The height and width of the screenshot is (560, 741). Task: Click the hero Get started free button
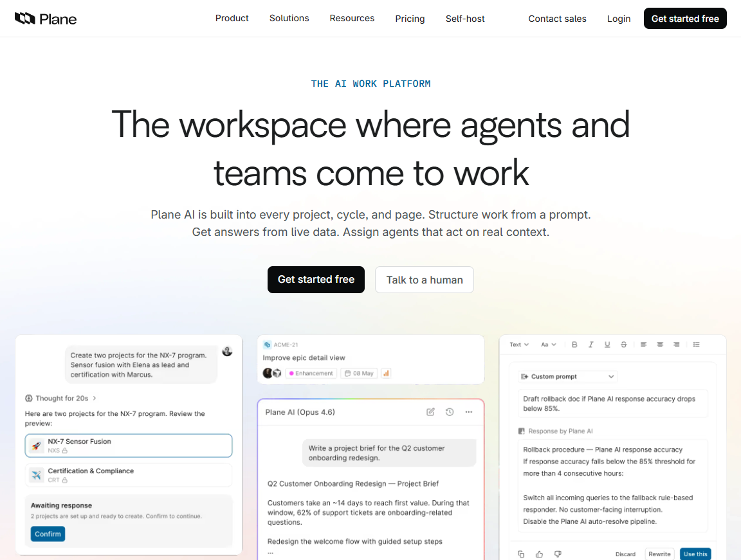click(x=316, y=280)
